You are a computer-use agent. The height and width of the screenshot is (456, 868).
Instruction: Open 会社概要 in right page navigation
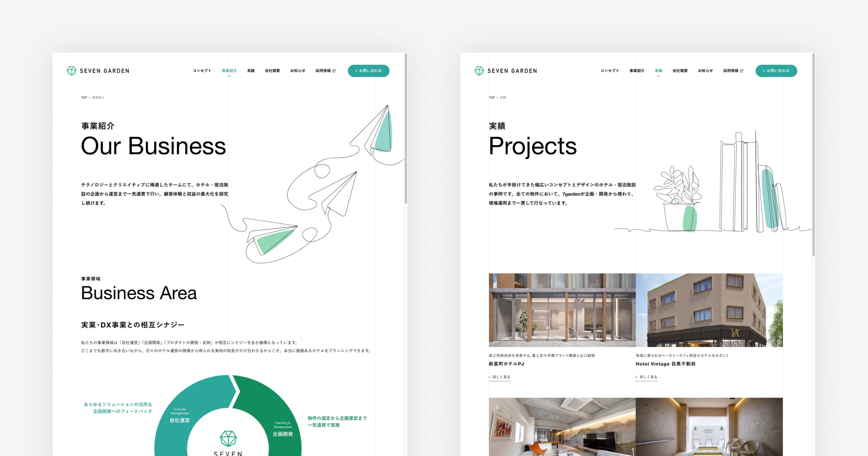point(680,71)
